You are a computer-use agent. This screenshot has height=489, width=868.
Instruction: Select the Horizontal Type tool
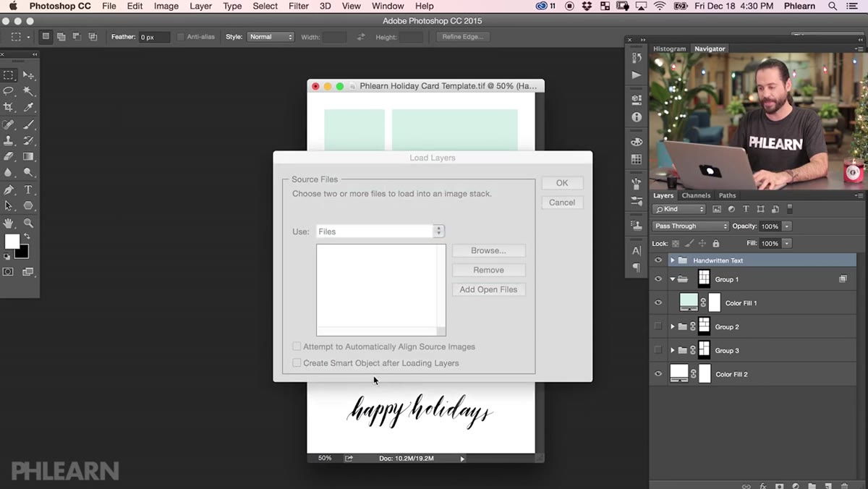tap(28, 190)
